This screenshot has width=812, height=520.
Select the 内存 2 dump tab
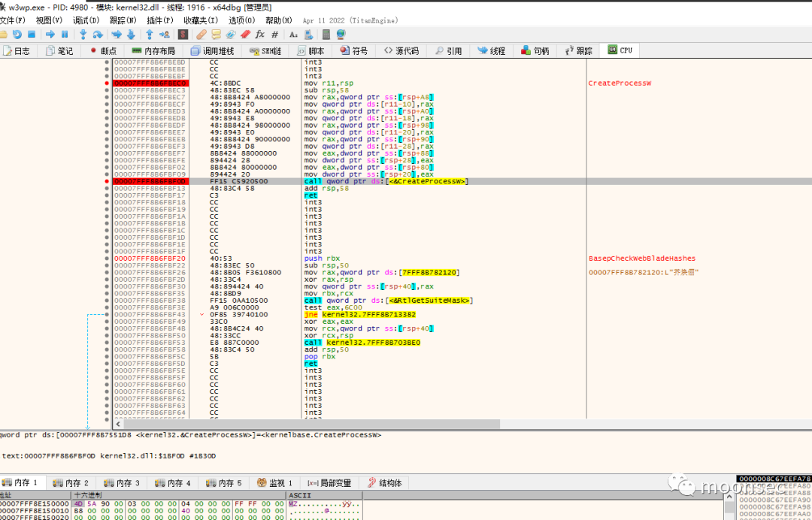(x=71, y=482)
